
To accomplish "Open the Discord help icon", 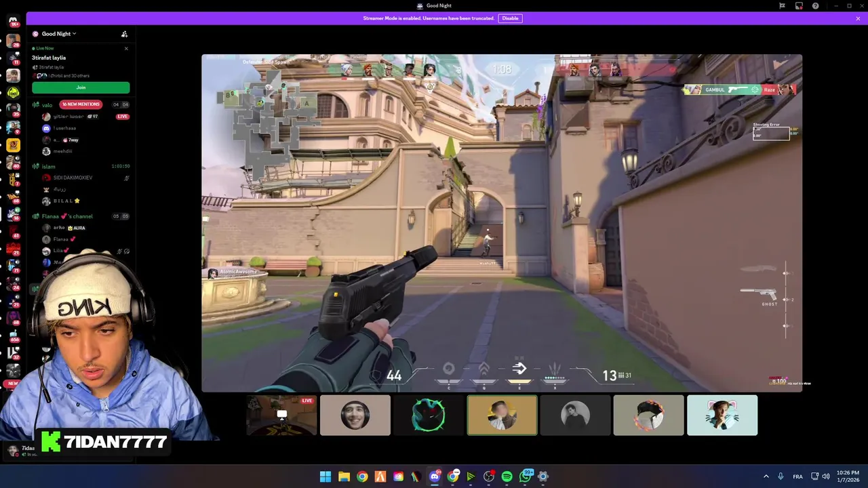I will (x=815, y=6).
